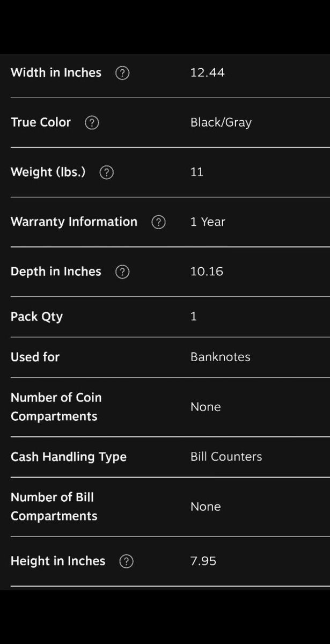Click the Depth in Inches help icon
This screenshot has height=644, width=330.
pos(122,272)
